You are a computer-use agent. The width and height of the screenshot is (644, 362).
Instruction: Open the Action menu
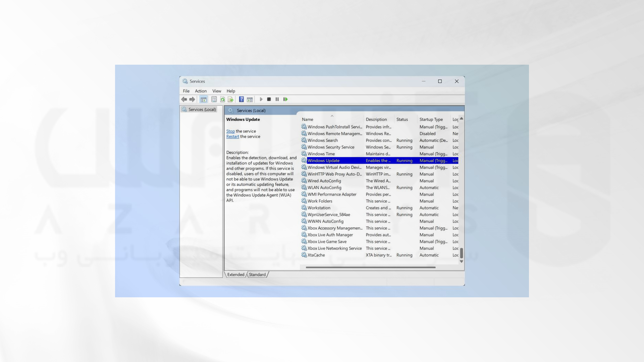pos(201,90)
